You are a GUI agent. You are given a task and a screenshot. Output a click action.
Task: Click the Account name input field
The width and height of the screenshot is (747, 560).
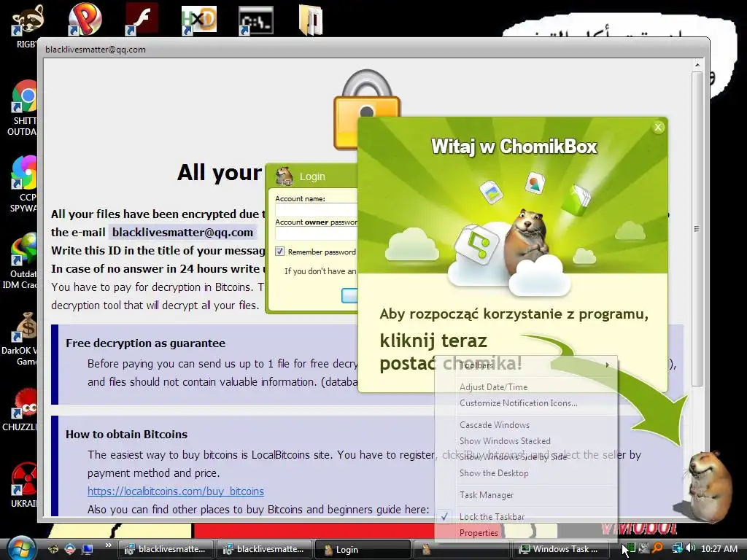(x=317, y=210)
